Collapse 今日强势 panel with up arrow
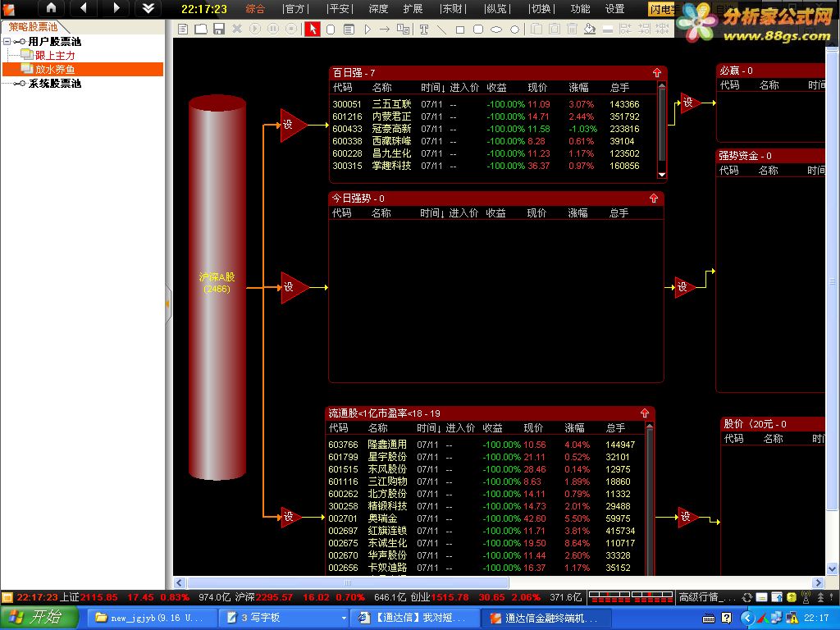This screenshot has width=840, height=630. [x=654, y=199]
